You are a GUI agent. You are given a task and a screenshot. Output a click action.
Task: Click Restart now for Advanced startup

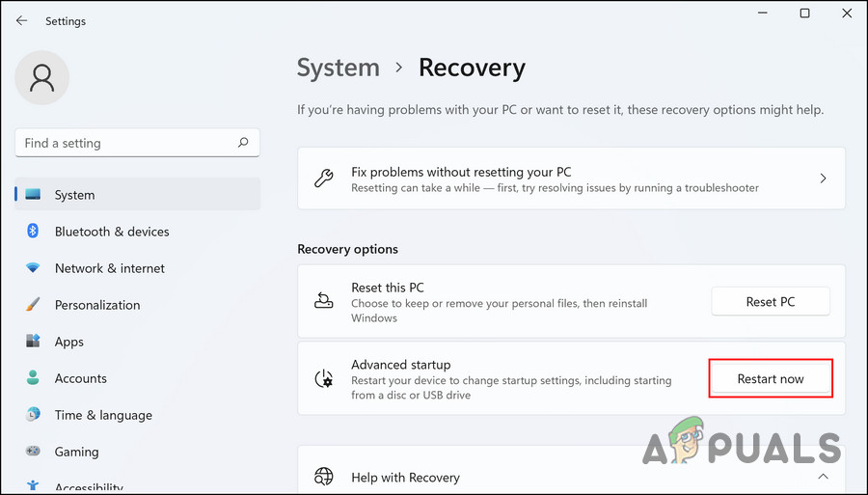pos(771,378)
